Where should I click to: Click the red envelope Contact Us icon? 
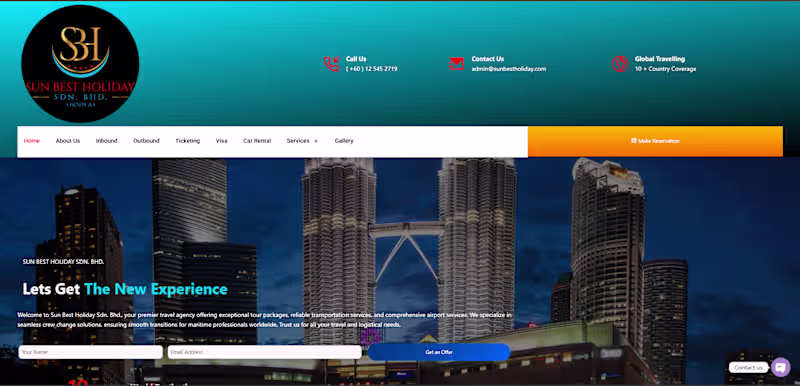457,64
